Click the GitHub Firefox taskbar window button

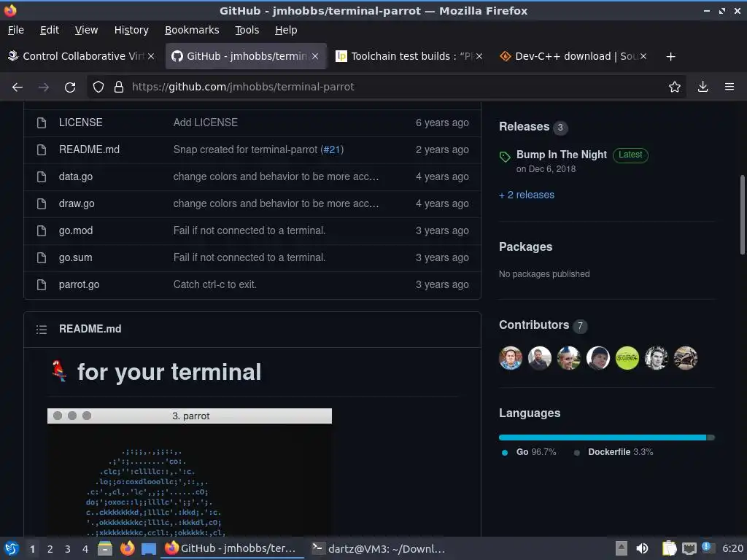233,548
